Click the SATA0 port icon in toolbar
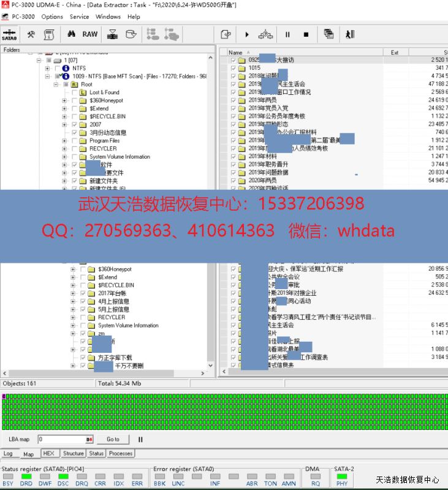Viewport: 448px width, 490px height. tap(10, 35)
